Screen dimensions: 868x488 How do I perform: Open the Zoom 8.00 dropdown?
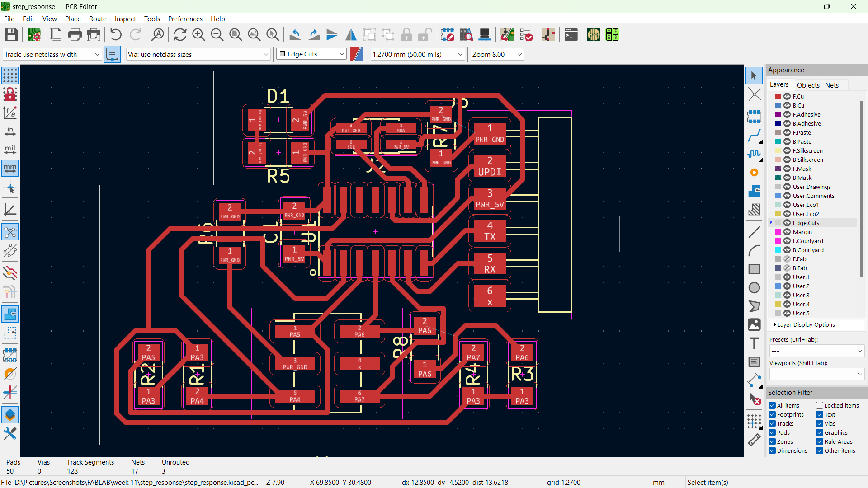tap(497, 54)
